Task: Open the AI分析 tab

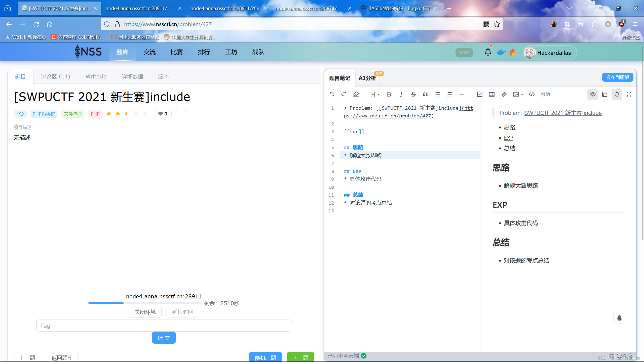Action: coord(367,78)
